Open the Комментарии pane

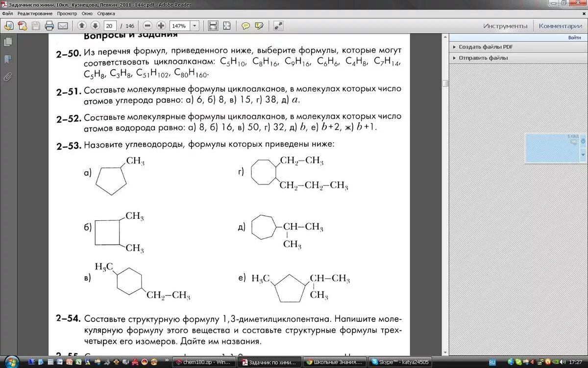pyautogui.click(x=561, y=26)
